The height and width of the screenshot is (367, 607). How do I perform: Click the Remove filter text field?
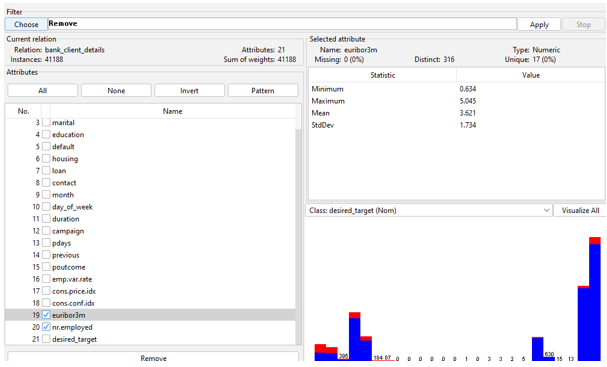282,24
